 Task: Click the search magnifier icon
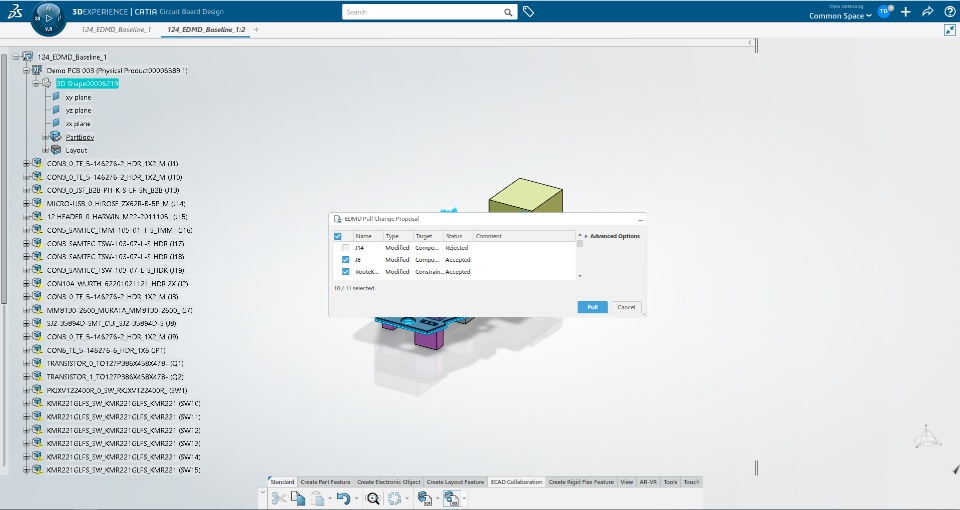[508, 12]
